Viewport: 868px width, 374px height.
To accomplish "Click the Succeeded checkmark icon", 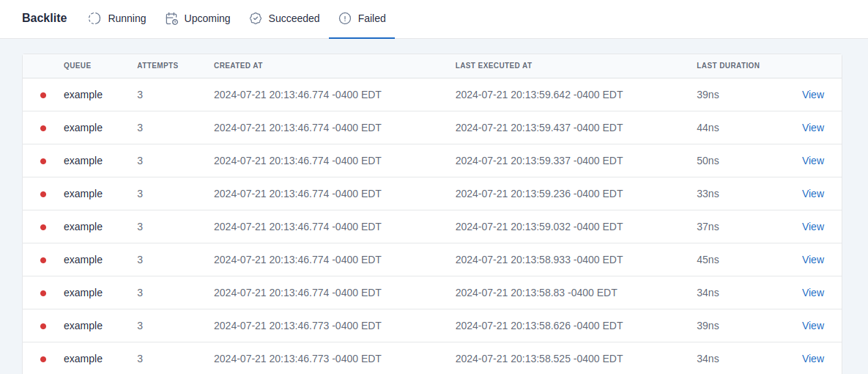I will point(256,18).
